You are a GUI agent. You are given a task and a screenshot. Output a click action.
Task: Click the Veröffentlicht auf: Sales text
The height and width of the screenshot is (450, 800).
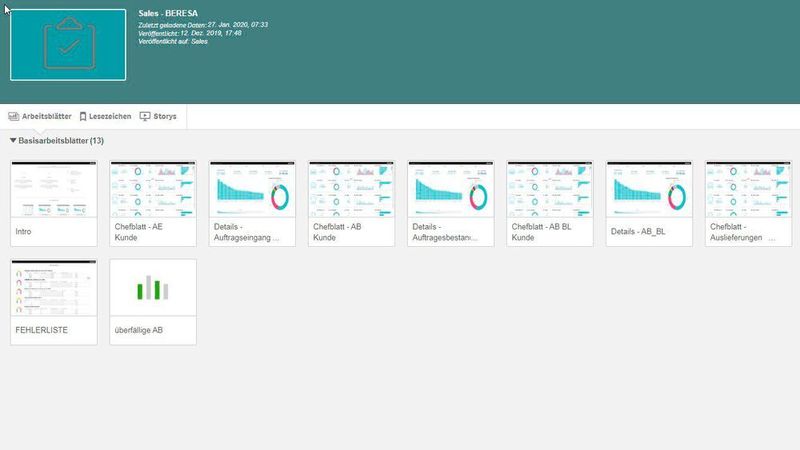click(173, 41)
